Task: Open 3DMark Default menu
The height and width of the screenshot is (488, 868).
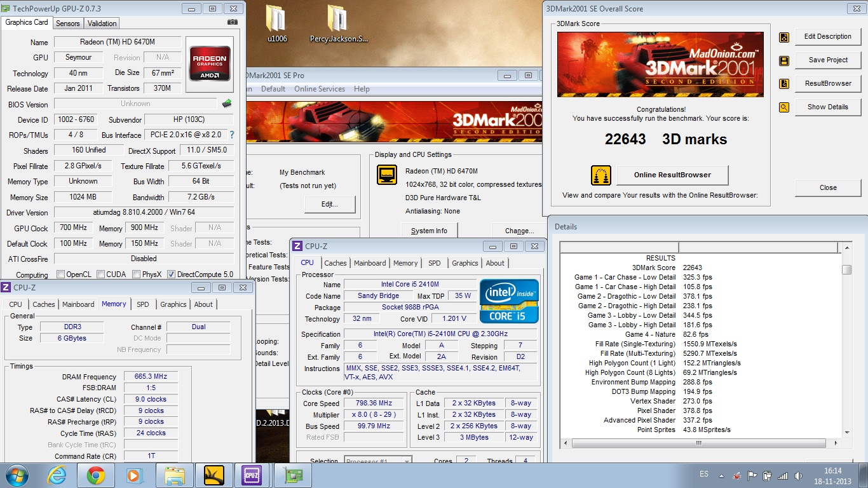Action: click(x=273, y=89)
